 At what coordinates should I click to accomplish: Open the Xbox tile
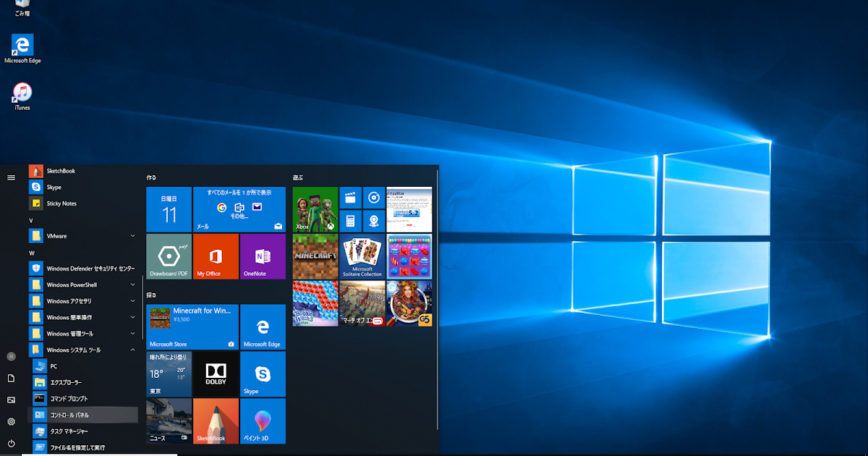coord(315,209)
